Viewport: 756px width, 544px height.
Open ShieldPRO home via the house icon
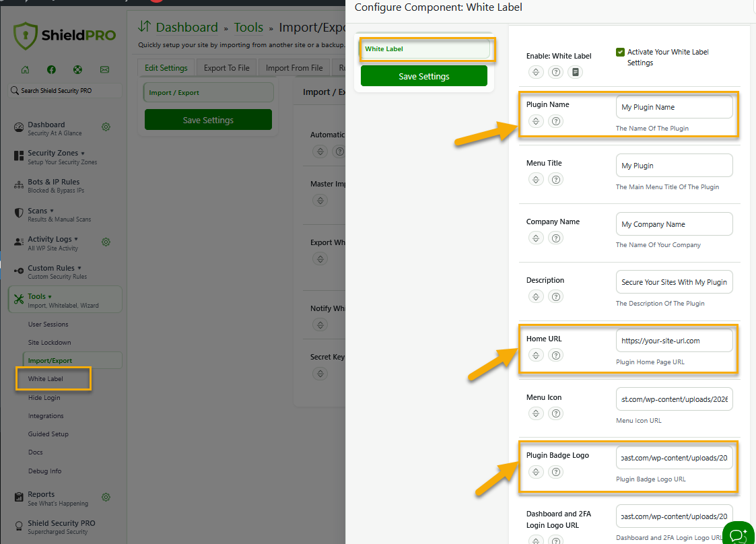(x=25, y=69)
